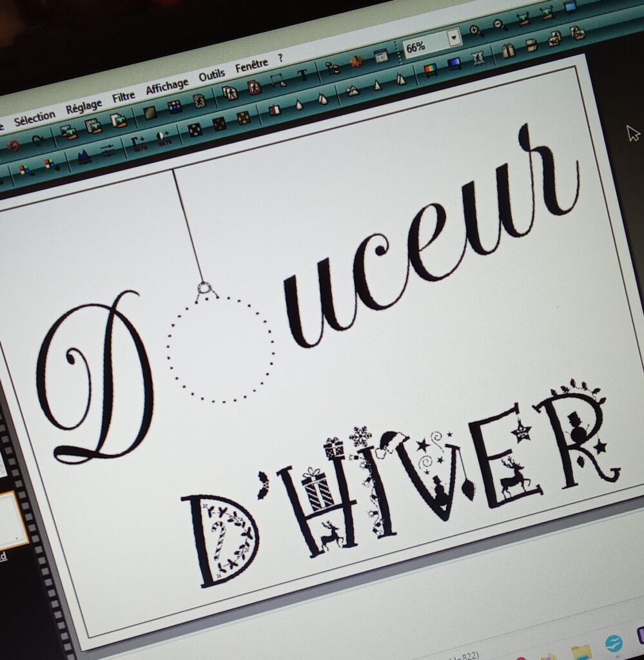
Task: Select the Text tool T icon
Action: [x=302, y=75]
